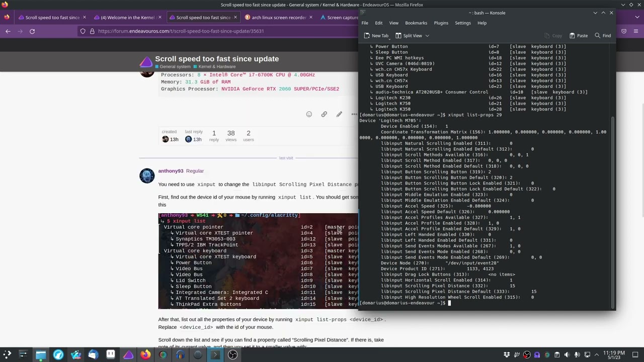Open the Konsole Help menu
644x362 pixels.
tap(482, 23)
